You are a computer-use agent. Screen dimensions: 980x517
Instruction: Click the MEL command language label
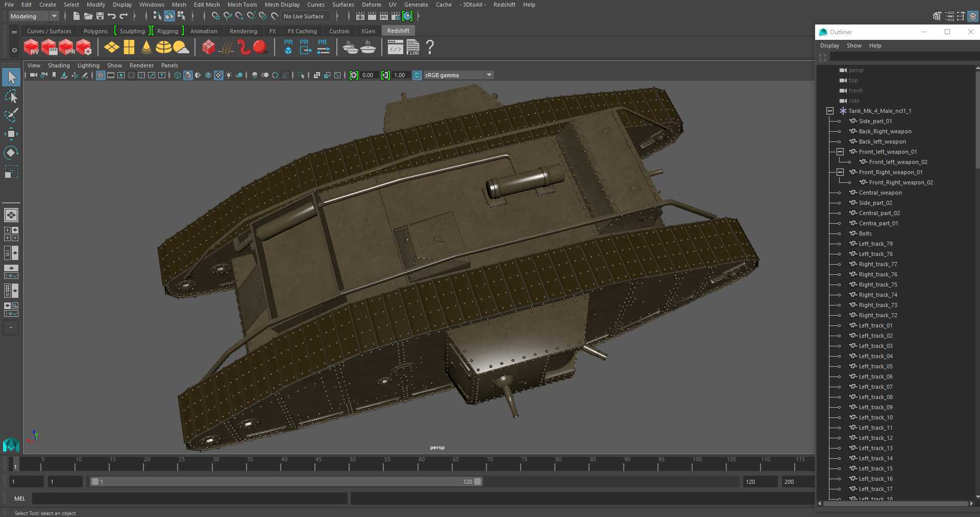(x=19, y=499)
